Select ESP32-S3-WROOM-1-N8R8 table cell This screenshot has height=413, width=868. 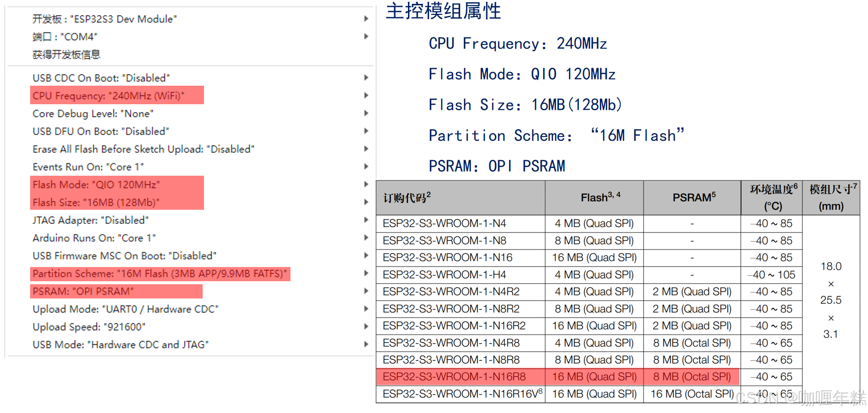coord(460,360)
